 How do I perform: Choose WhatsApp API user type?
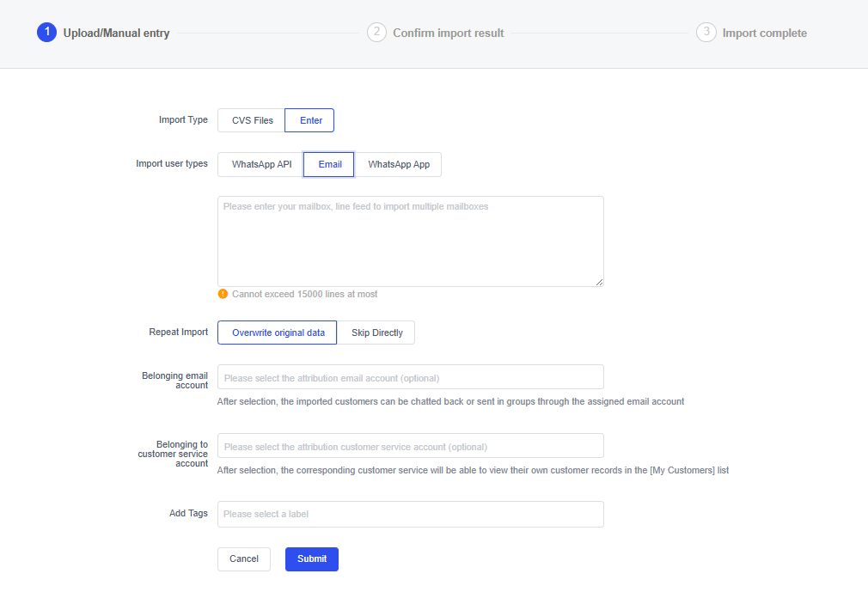[261, 164]
